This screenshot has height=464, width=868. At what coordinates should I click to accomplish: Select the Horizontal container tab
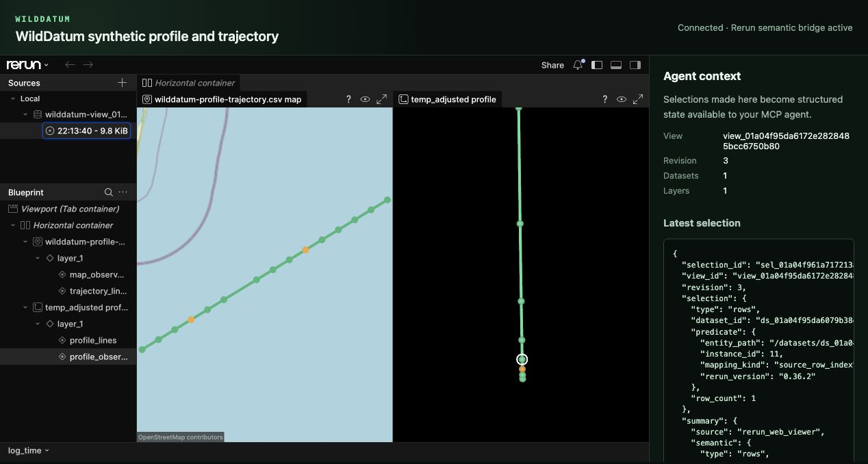click(x=188, y=83)
